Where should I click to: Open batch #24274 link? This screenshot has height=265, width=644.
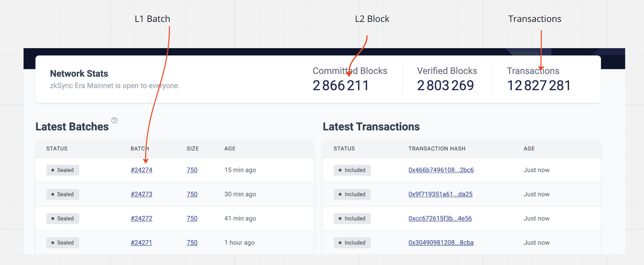[141, 170]
